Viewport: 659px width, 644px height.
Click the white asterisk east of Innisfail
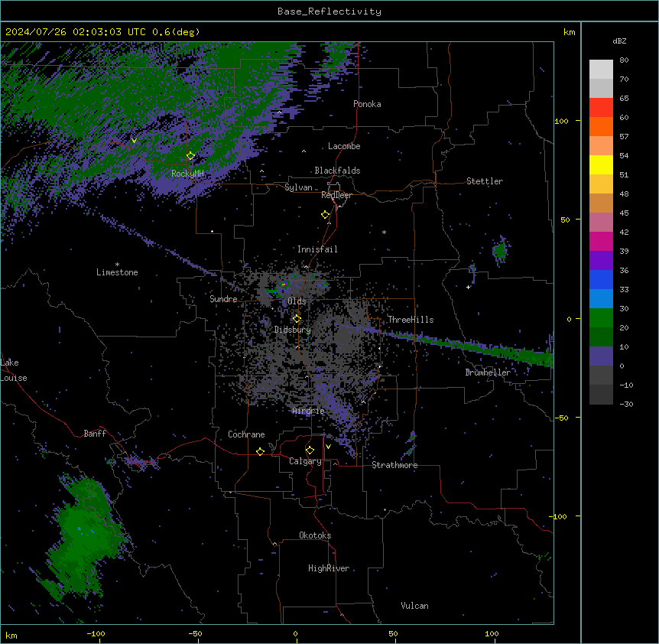(x=384, y=232)
